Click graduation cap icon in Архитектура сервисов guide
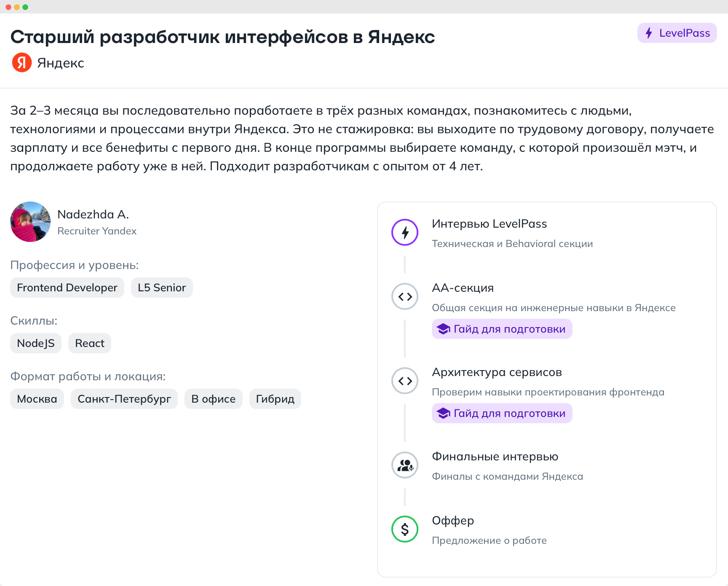 (443, 413)
